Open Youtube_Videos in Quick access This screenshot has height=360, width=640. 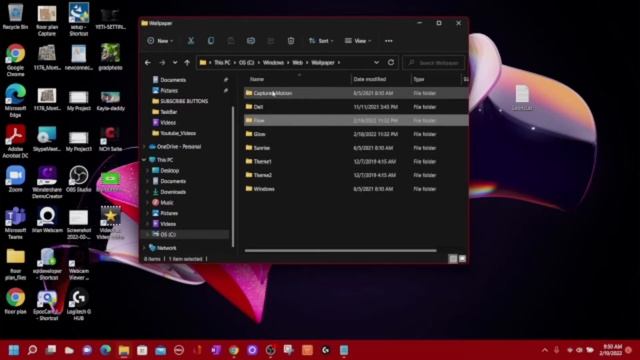tap(174, 133)
